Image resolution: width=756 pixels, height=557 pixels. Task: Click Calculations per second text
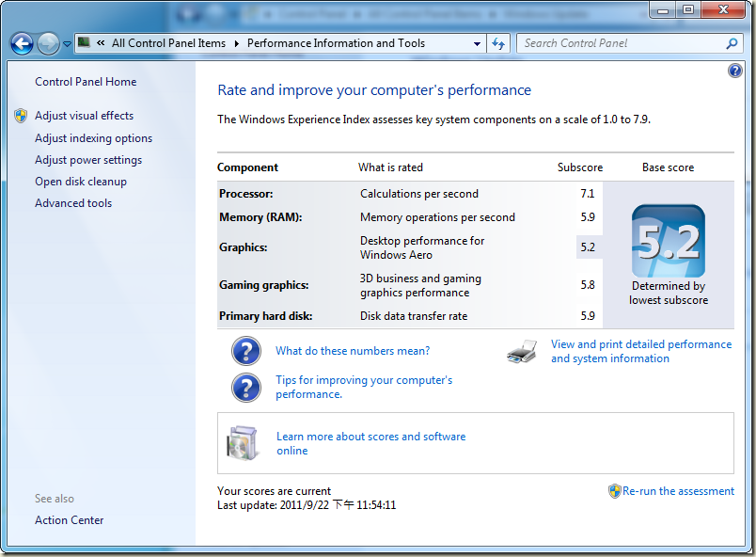tap(419, 194)
